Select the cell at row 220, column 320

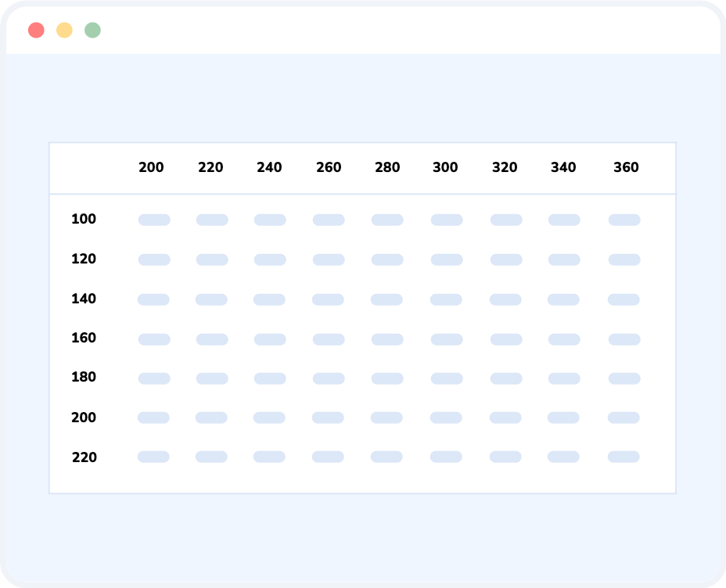[x=505, y=457]
